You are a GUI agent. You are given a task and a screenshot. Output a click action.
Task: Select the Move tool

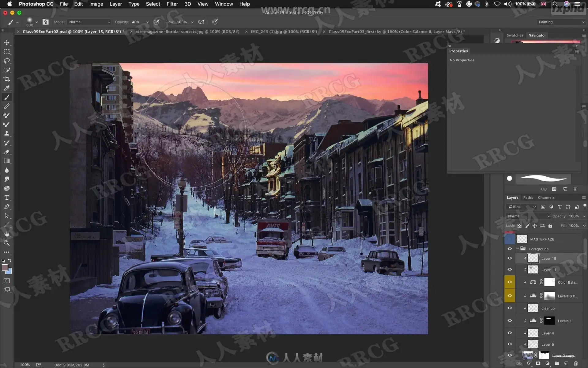(7, 43)
